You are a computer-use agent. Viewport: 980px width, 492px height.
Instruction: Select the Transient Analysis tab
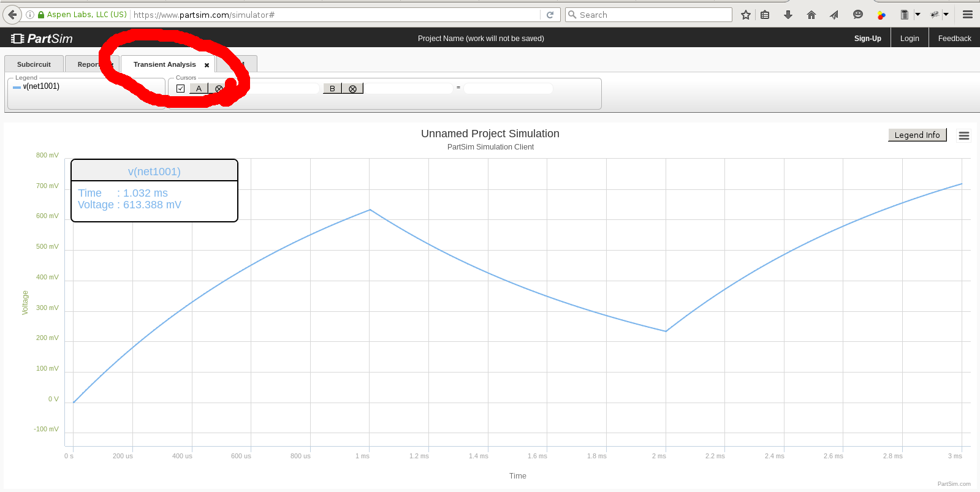coord(164,64)
